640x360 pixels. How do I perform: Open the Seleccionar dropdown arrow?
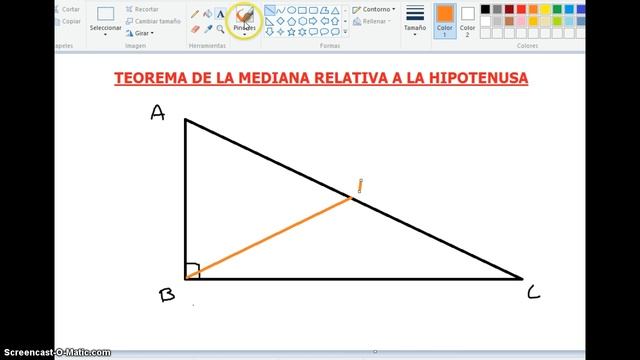(105, 35)
